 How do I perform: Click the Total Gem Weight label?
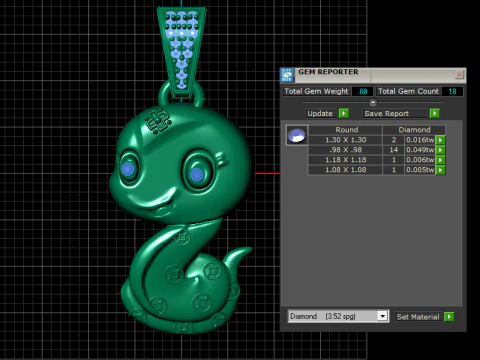pyautogui.click(x=316, y=91)
